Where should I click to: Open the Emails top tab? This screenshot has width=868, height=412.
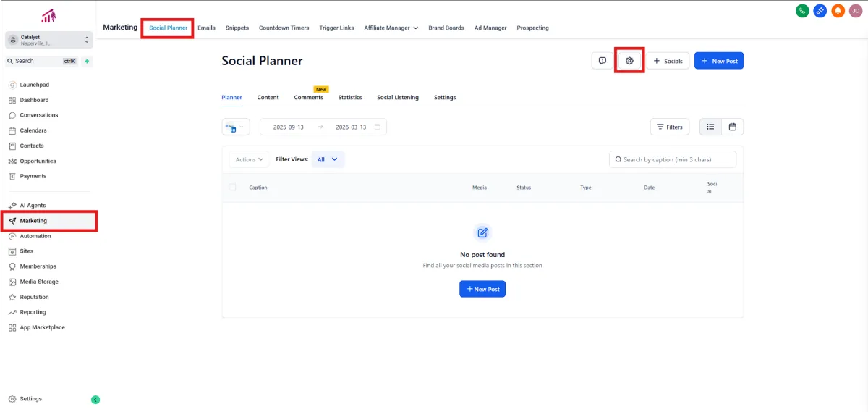[207, 28]
